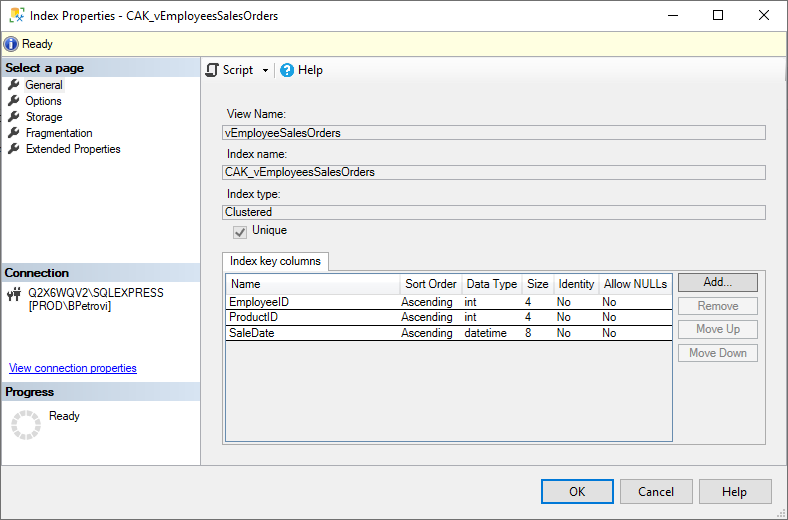Minimize the Index Properties window

[x=673, y=15]
